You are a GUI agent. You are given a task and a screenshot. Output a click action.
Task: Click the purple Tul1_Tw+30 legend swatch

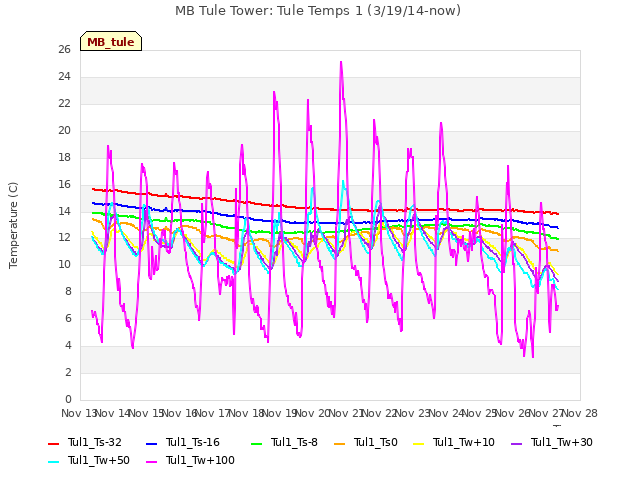pos(516,443)
